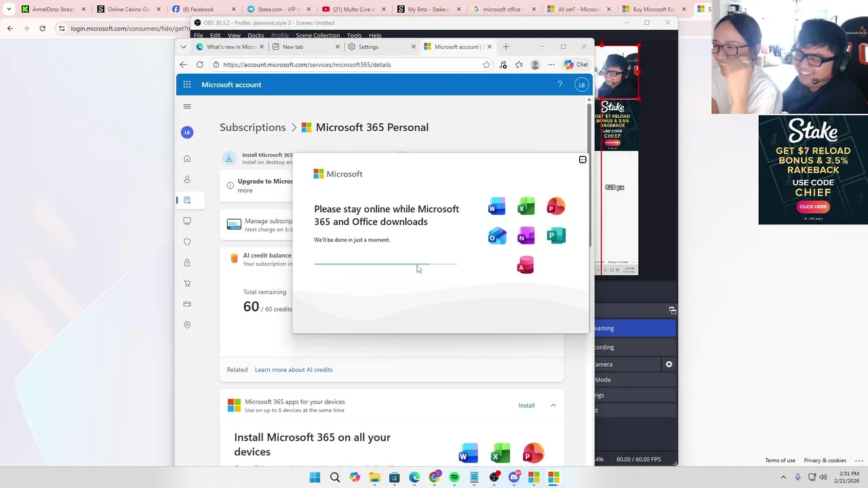Open Edge favorites list icon

519,65
